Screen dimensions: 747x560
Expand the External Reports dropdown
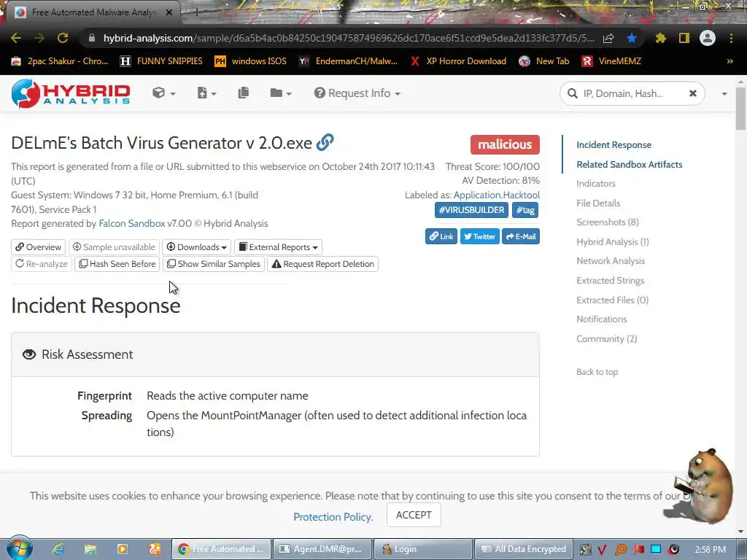278,246
